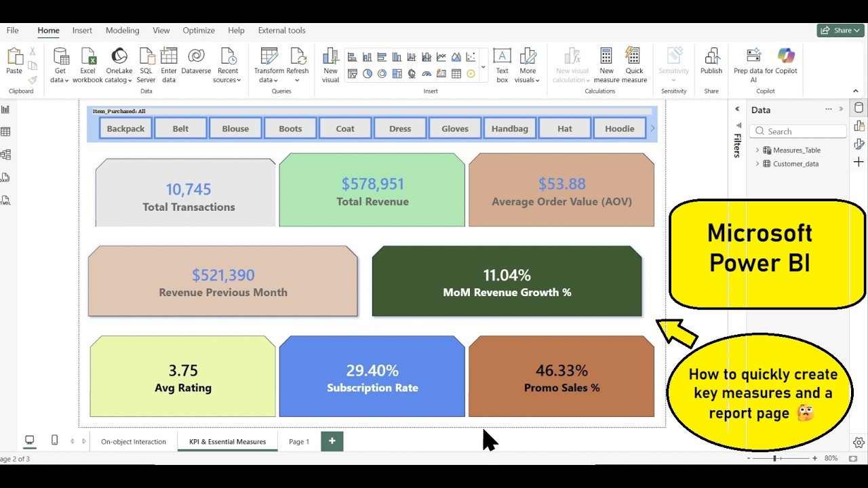The image size is (868, 488).
Task: Open the On-object Interaction page tab
Action: [x=134, y=441]
